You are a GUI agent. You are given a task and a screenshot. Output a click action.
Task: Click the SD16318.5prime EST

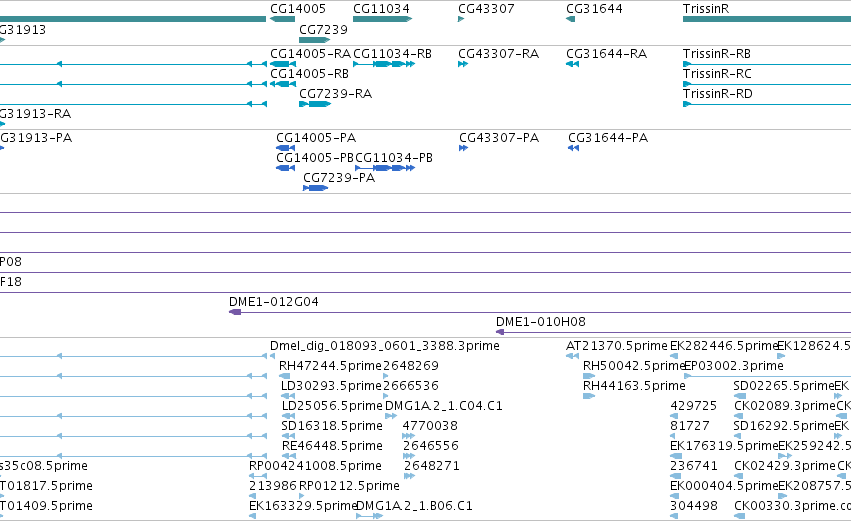(x=288, y=436)
